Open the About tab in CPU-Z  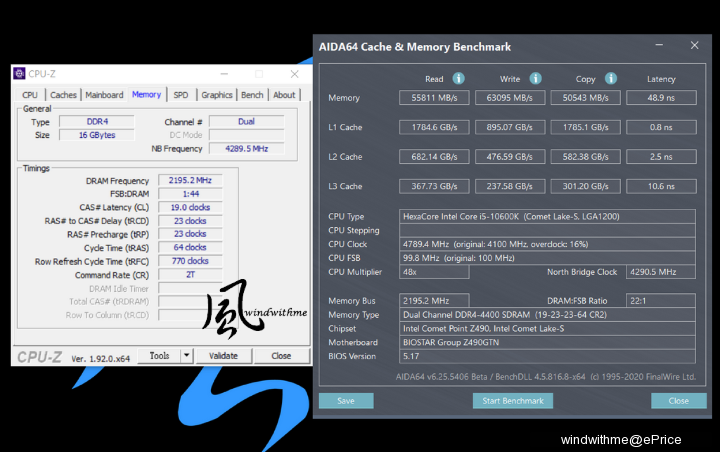point(284,95)
